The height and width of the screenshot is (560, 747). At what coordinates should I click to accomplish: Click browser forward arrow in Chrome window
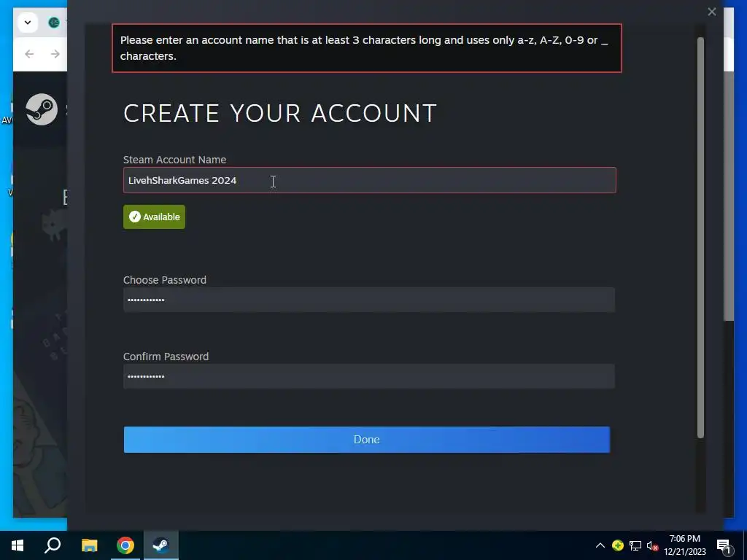[x=55, y=54]
